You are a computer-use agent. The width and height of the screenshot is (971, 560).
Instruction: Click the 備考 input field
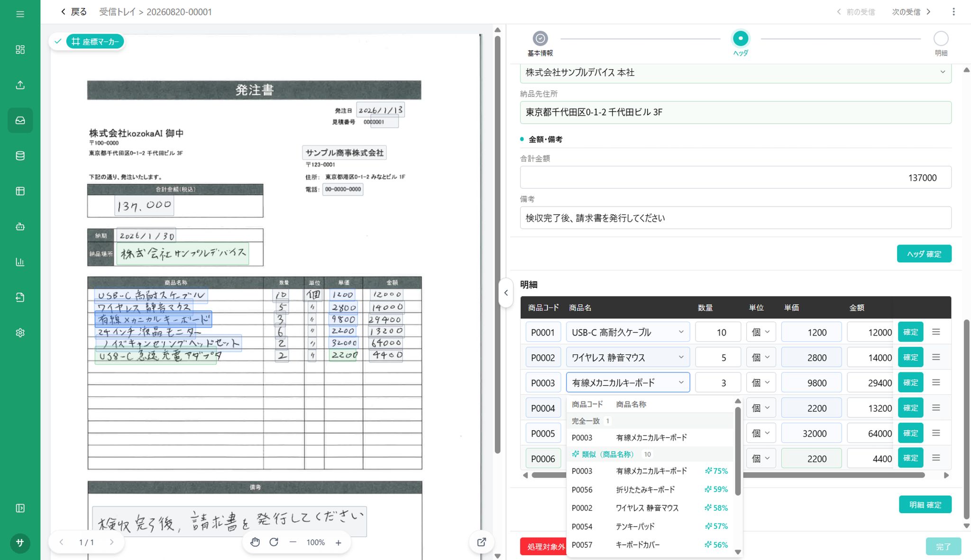[x=735, y=218]
